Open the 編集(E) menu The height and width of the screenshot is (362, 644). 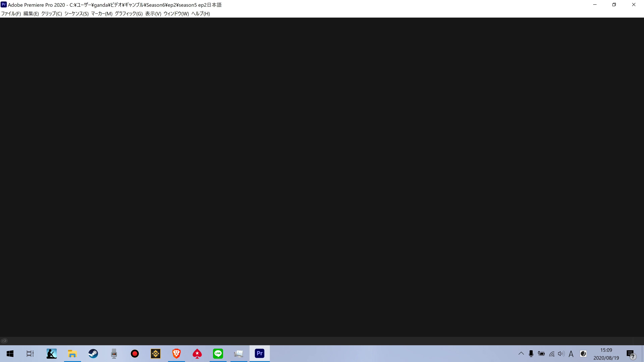(31, 14)
